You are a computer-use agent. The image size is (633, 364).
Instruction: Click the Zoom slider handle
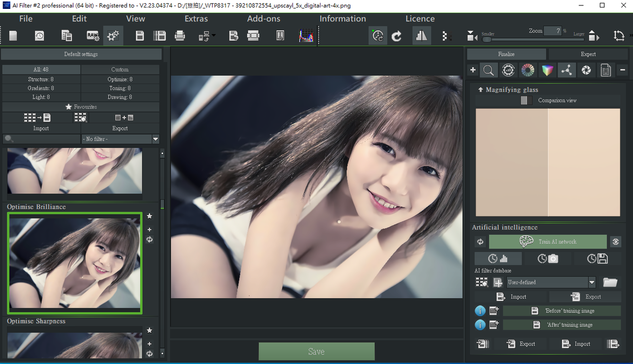tap(488, 39)
